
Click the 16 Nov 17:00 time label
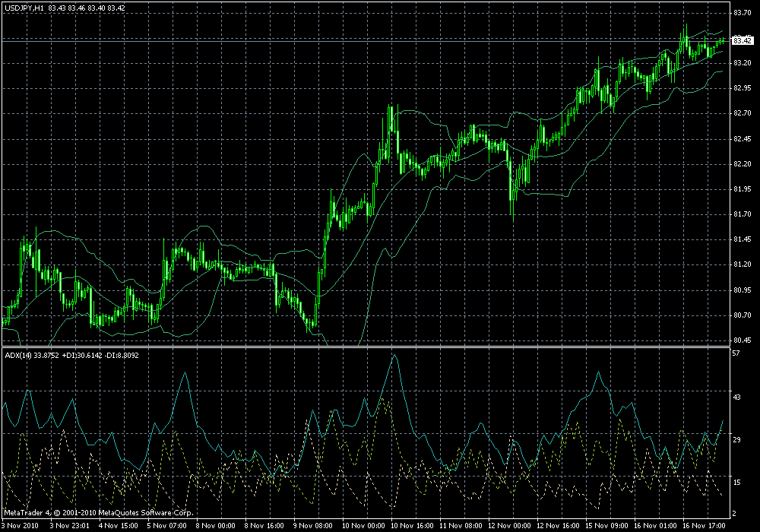coord(704,526)
